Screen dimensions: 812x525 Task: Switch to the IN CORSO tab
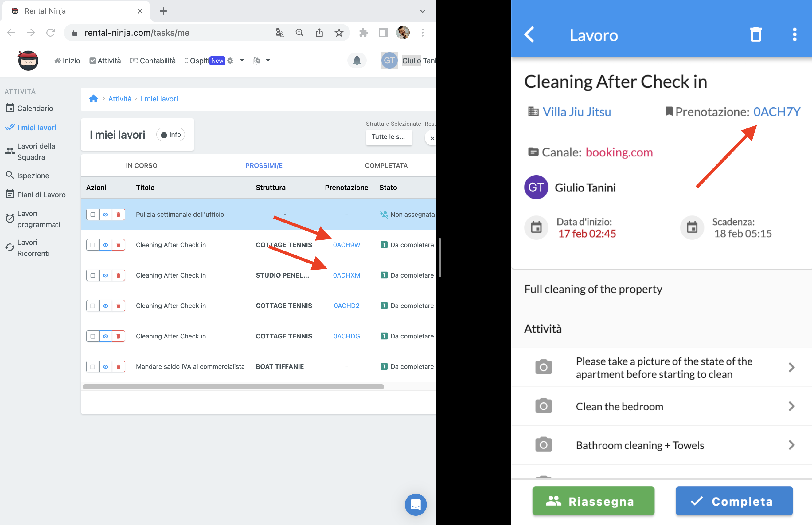142,165
